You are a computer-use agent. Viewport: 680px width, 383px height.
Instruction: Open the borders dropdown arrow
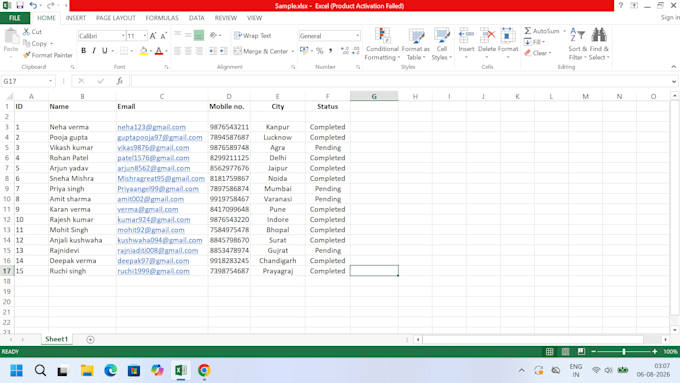click(131, 51)
